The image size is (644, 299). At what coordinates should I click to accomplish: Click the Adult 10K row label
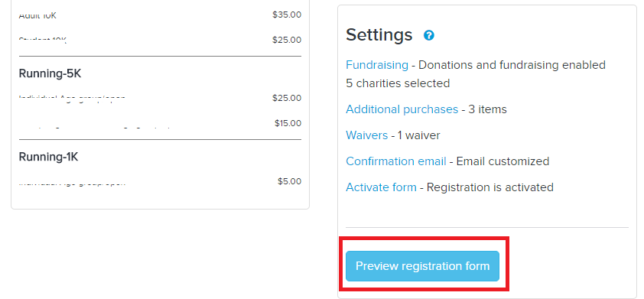(37, 16)
